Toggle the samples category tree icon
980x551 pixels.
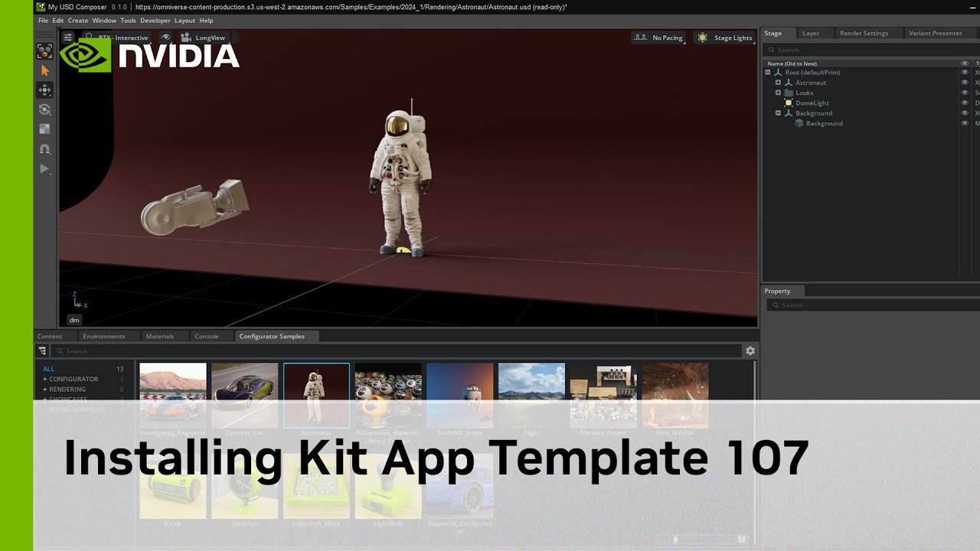point(42,350)
